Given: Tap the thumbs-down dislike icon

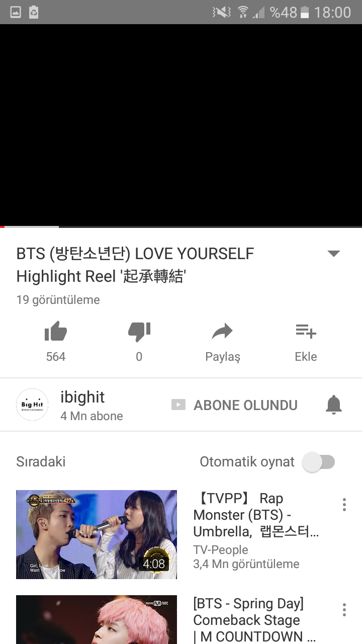Looking at the screenshot, I should pos(139,332).
